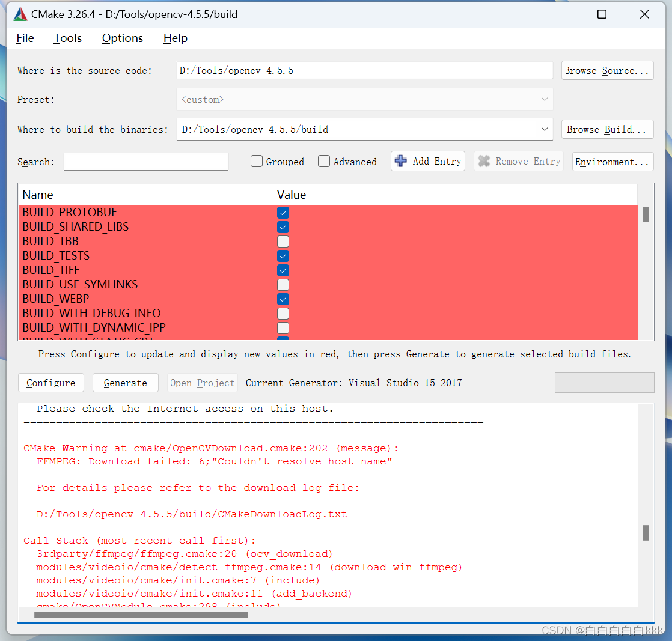The image size is (672, 641).
Task: Uncheck BUILD_WEBP value checkbox
Action: [x=283, y=299]
